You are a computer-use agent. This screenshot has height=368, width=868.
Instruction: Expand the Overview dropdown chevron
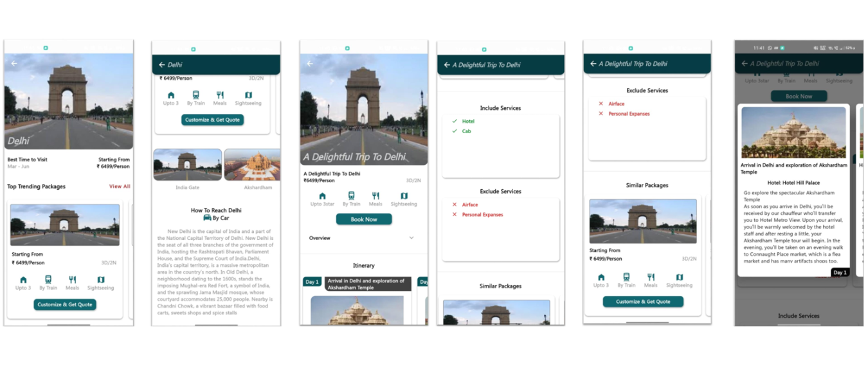click(x=411, y=238)
